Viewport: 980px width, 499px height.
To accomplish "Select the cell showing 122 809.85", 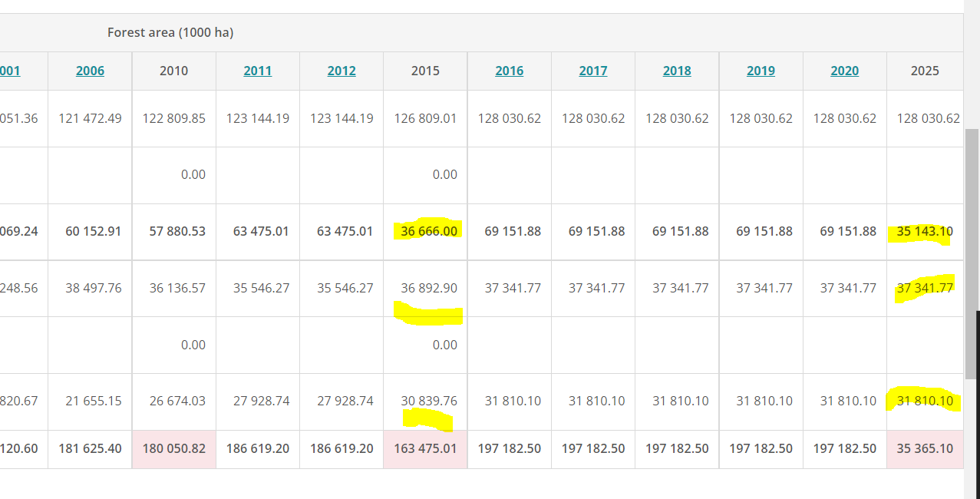I will click(174, 118).
